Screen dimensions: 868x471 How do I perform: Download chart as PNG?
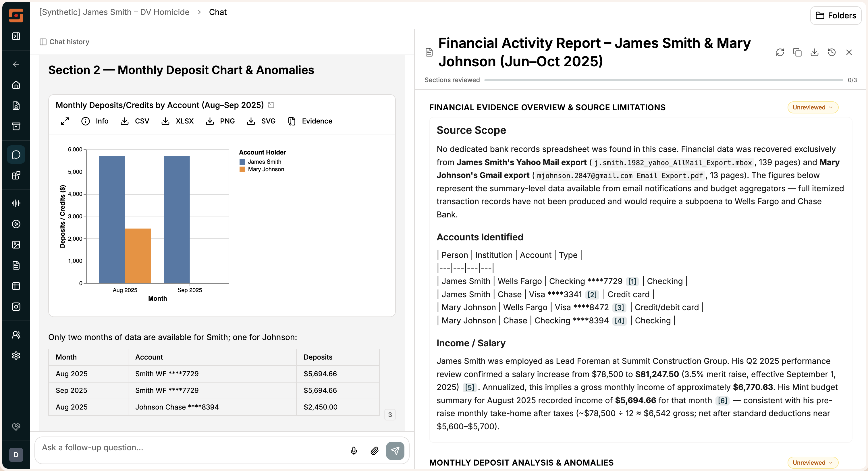click(x=220, y=121)
